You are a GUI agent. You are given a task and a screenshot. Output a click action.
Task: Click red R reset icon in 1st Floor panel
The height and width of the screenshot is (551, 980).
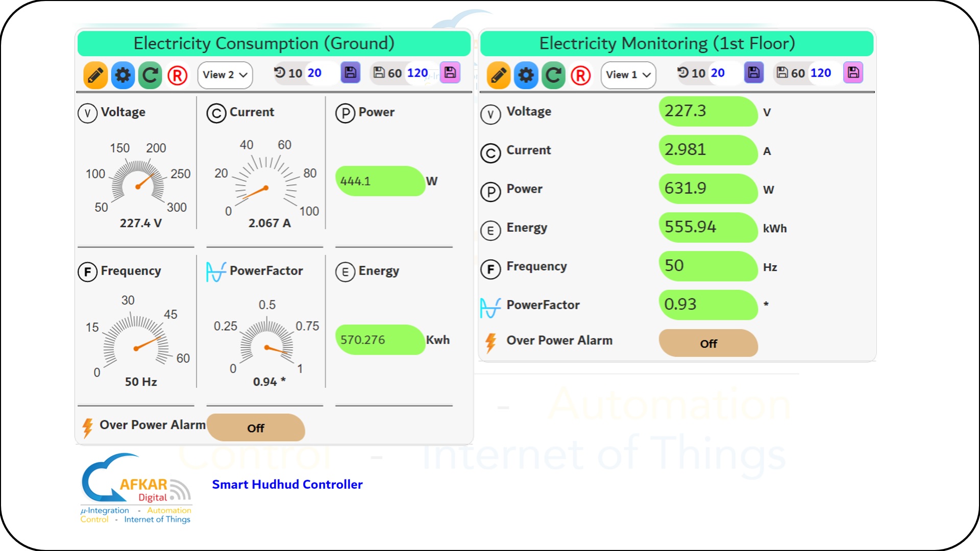(580, 76)
